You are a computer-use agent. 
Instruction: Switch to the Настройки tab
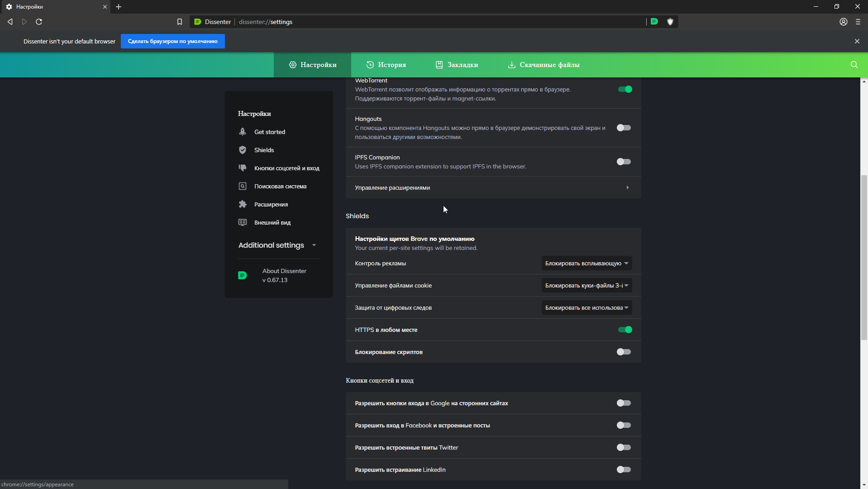tap(312, 65)
